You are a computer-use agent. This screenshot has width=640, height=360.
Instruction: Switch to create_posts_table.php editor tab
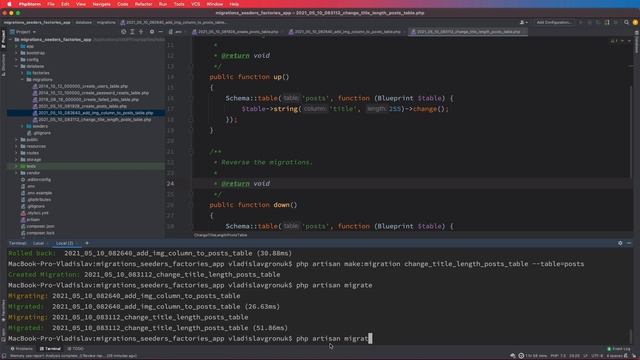(x=238, y=32)
